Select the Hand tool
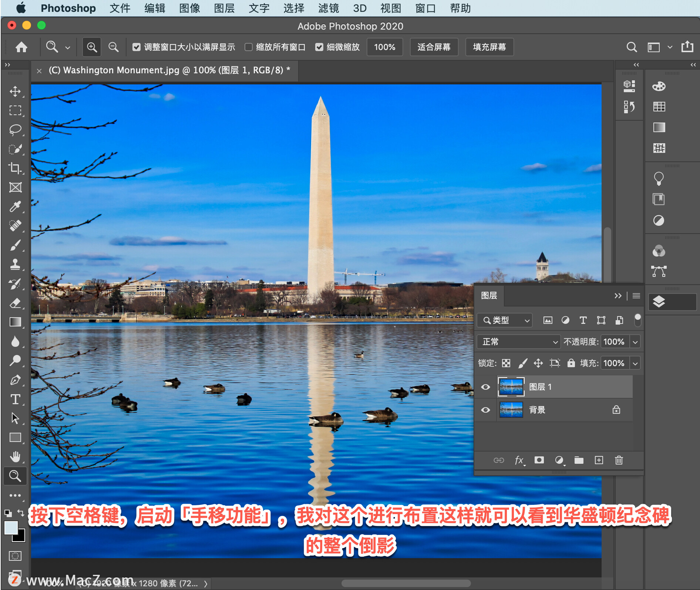 [x=15, y=457]
